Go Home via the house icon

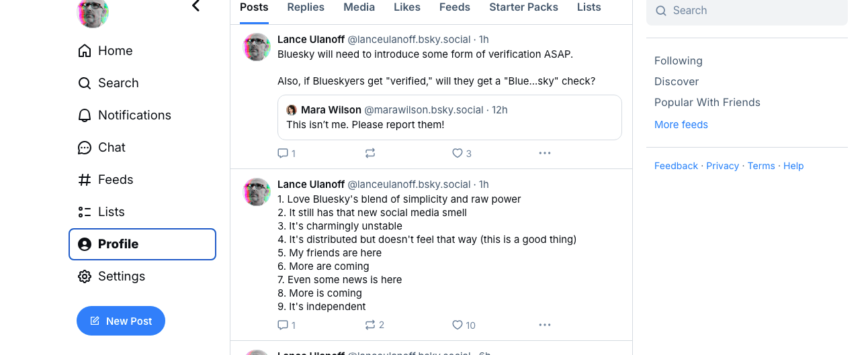pos(85,51)
